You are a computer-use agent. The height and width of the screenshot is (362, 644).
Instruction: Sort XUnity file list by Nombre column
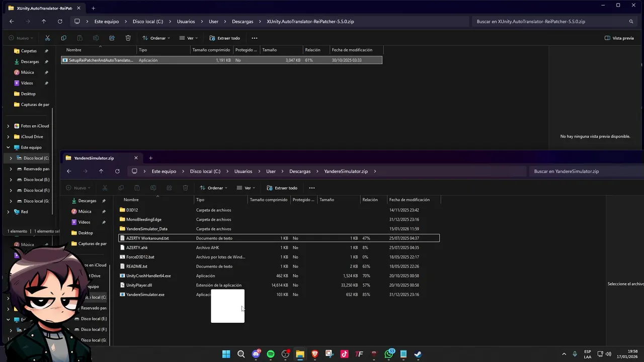tap(100, 50)
